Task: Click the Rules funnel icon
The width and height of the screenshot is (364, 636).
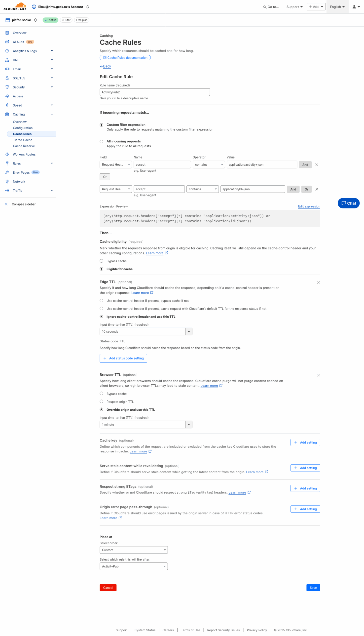Action: pyautogui.click(x=7, y=163)
